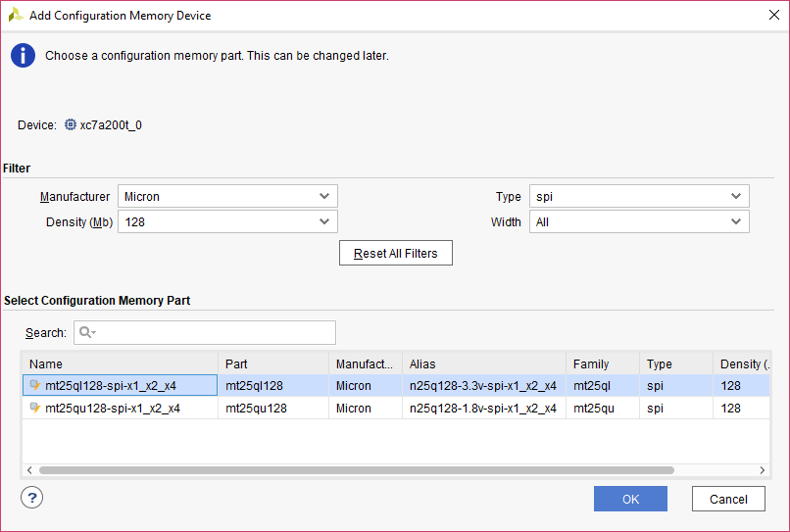Screen dimensions: 790x532
Task: Sort by the Name column header
Action: [118, 364]
